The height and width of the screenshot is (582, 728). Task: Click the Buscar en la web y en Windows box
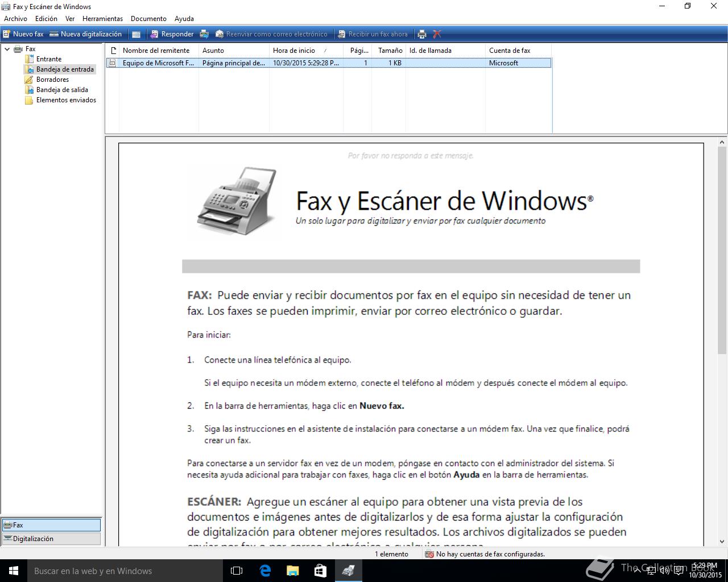point(124,571)
